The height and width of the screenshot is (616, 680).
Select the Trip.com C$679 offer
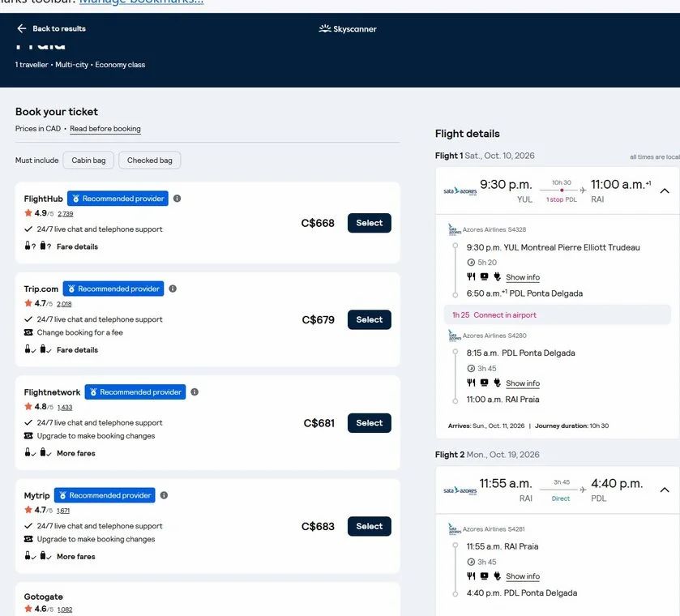pyautogui.click(x=369, y=319)
